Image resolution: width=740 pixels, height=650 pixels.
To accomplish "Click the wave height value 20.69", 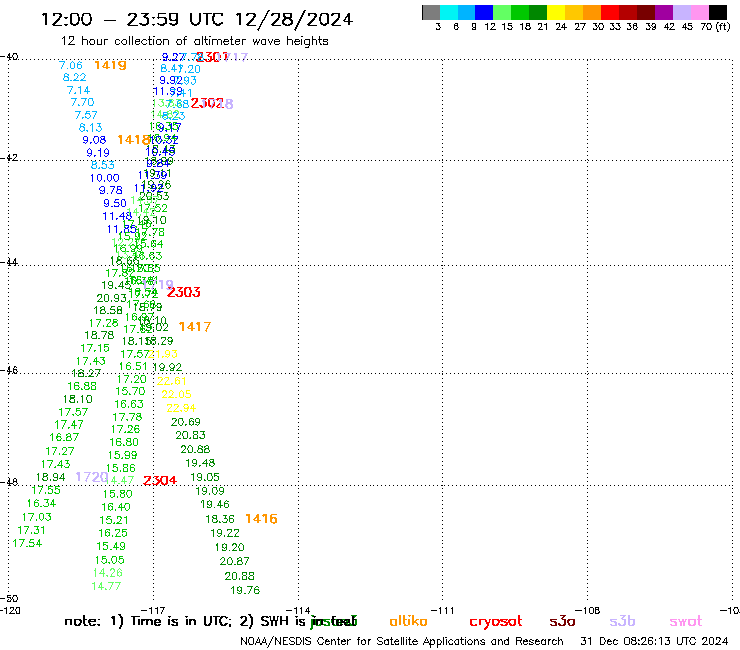I will coord(185,422).
